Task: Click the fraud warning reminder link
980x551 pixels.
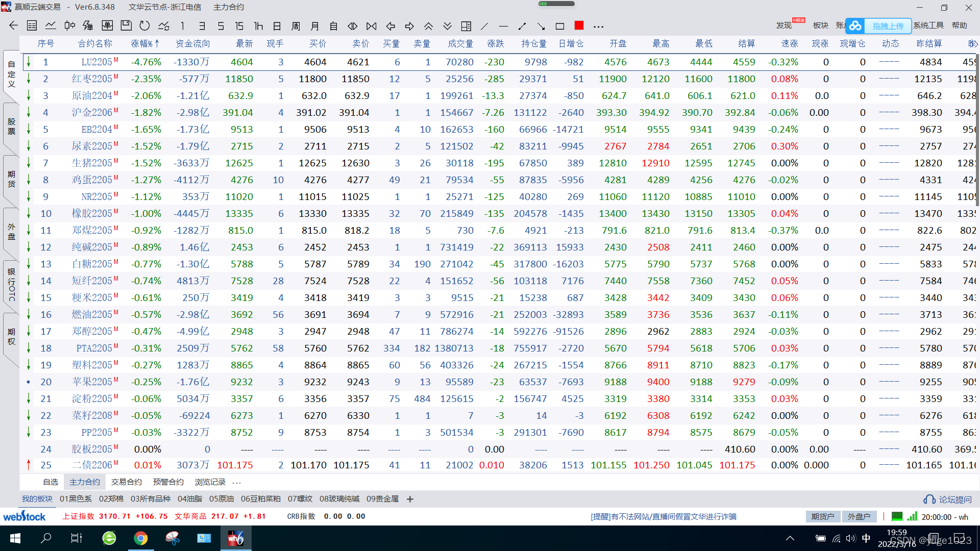Action: pos(664,517)
